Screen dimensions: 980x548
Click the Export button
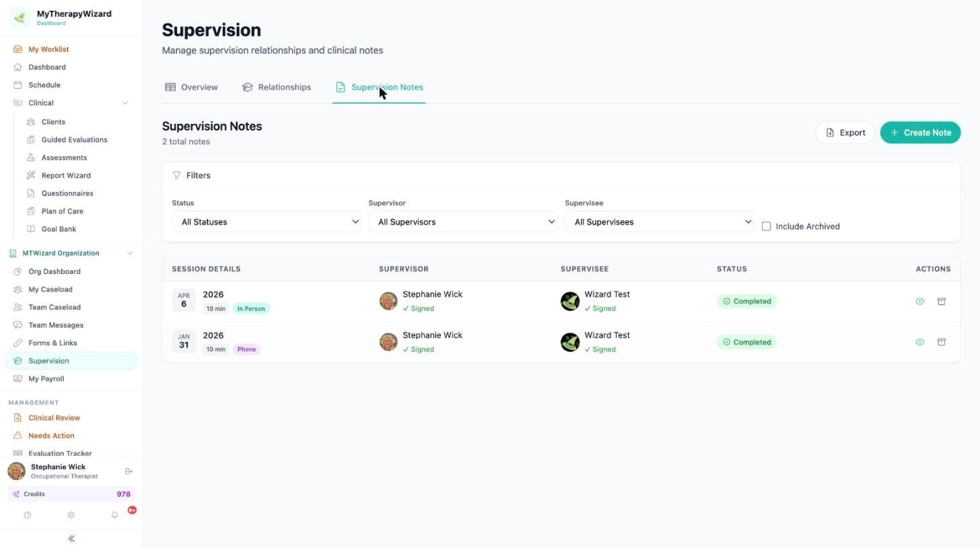click(845, 133)
